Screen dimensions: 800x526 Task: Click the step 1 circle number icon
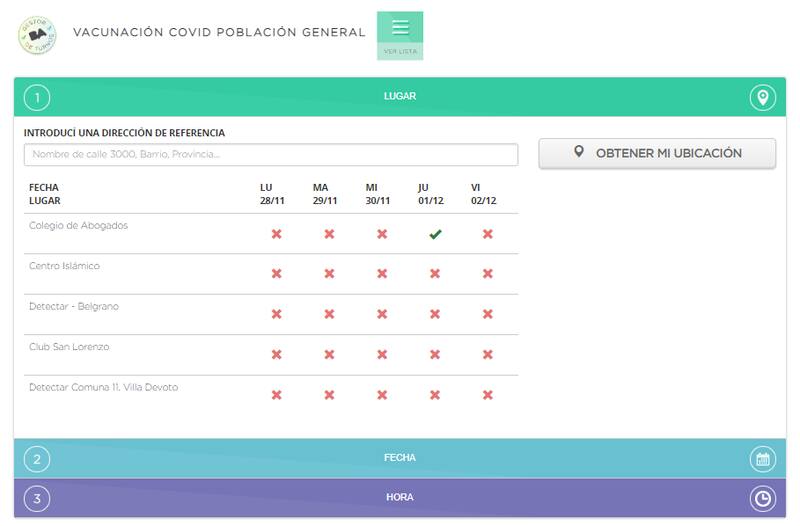coord(37,97)
